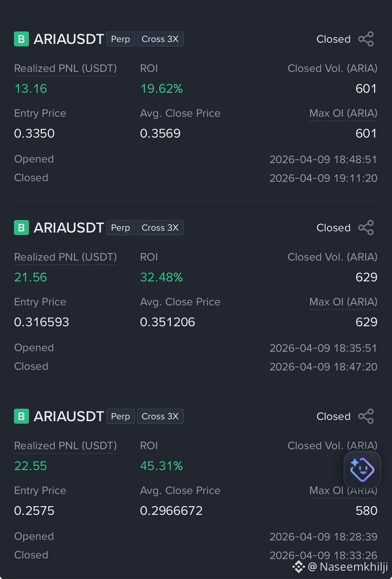Screen dimensions: 392x579
Task: Tap the green B badge of second position
Action: (x=21, y=228)
